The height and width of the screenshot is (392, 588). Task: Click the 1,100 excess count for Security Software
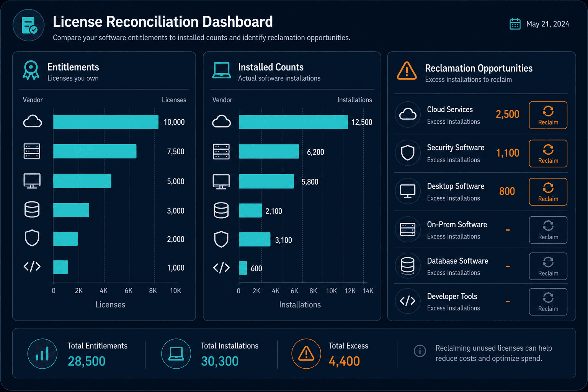508,153
